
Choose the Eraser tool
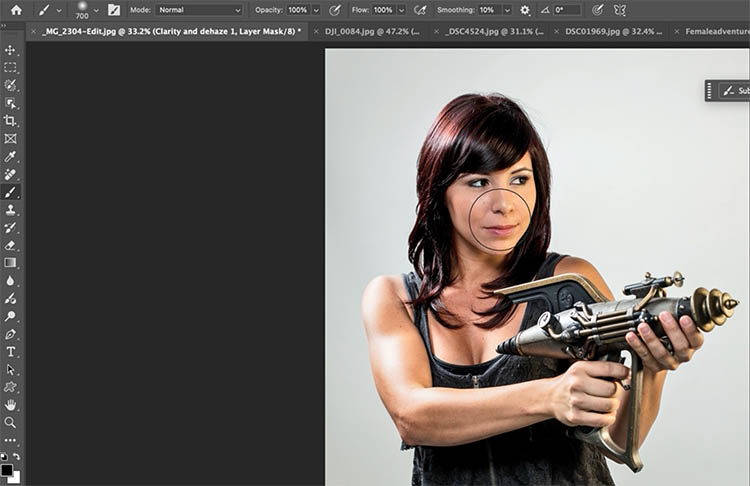click(11, 245)
